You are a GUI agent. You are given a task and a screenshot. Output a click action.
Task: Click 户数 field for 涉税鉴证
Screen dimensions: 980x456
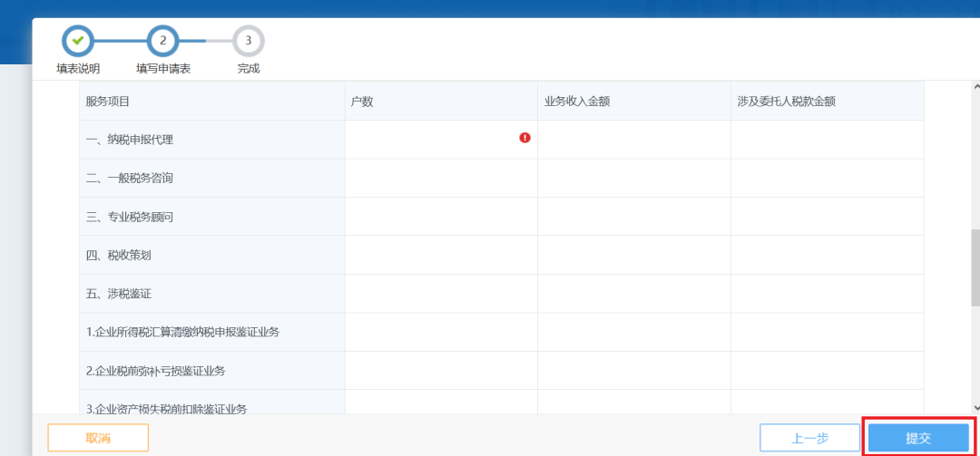[441, 294]
